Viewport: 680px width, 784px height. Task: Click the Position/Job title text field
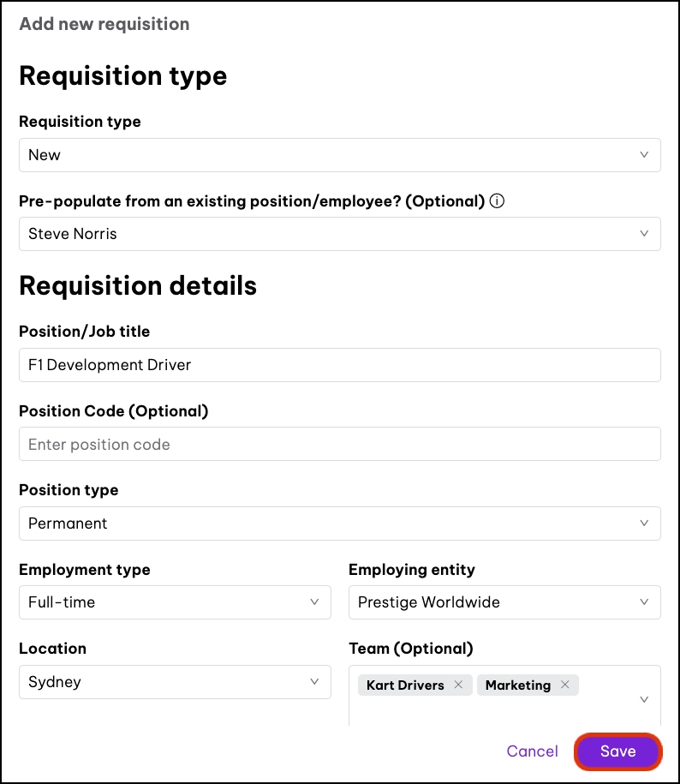coord(339,365)
